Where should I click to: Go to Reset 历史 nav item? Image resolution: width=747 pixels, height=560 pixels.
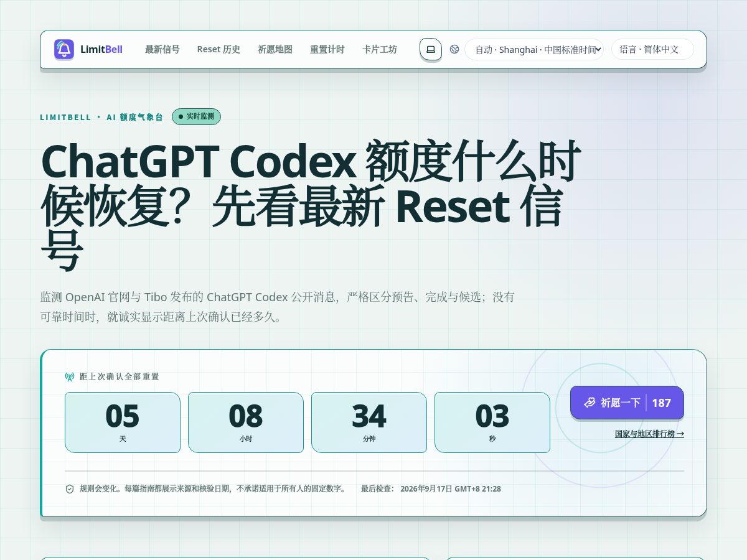tap(218, 49)
